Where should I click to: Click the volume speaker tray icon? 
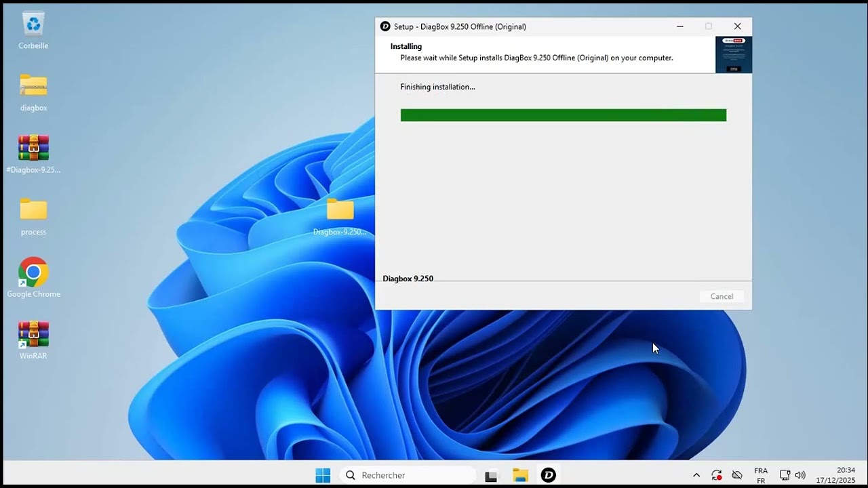pos(800,475)
